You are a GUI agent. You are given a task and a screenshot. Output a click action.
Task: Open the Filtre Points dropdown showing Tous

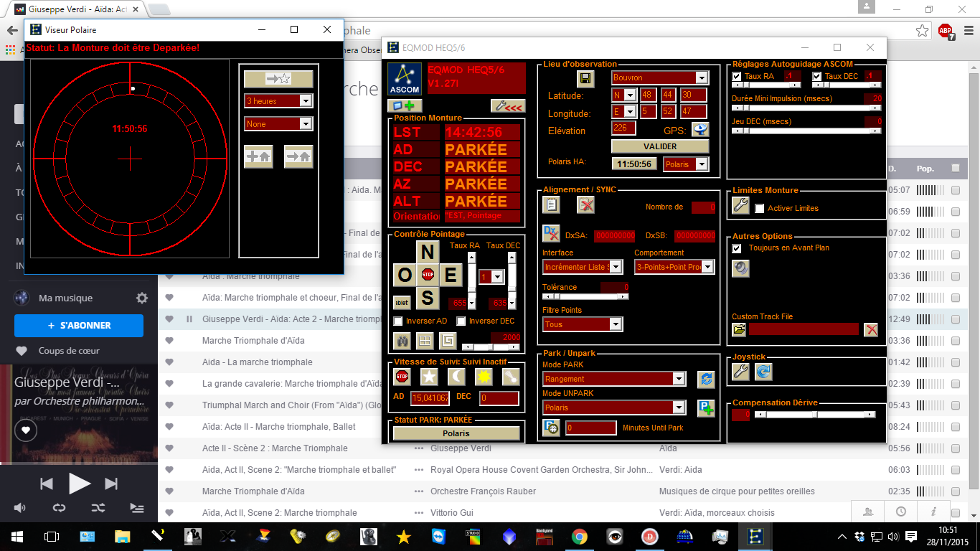click(x=616, y=324)
